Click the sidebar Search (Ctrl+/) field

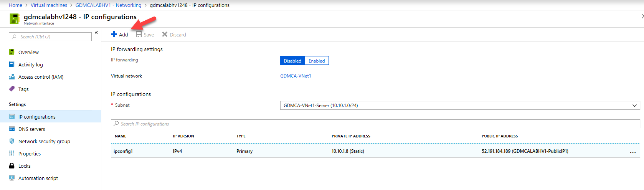(50, 36)
